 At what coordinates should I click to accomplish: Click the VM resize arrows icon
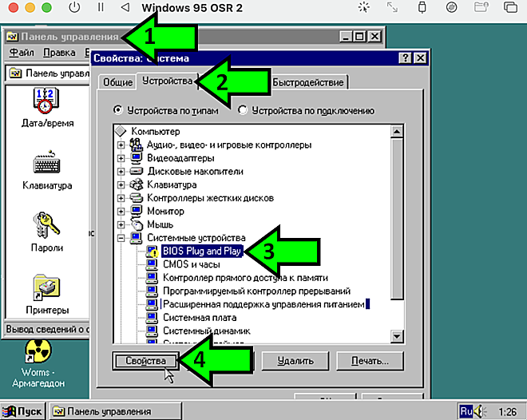(x=392, y=7)
